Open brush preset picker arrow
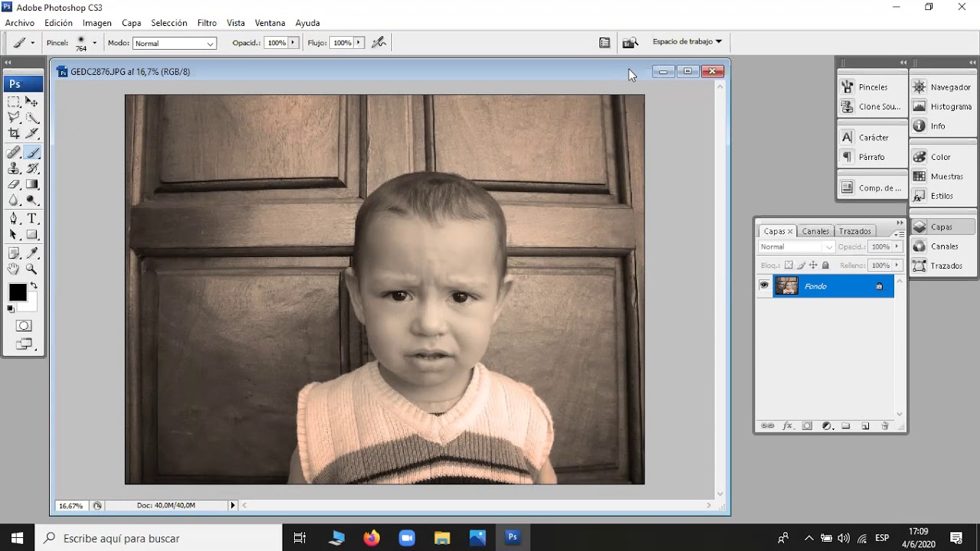 (94, 43)
